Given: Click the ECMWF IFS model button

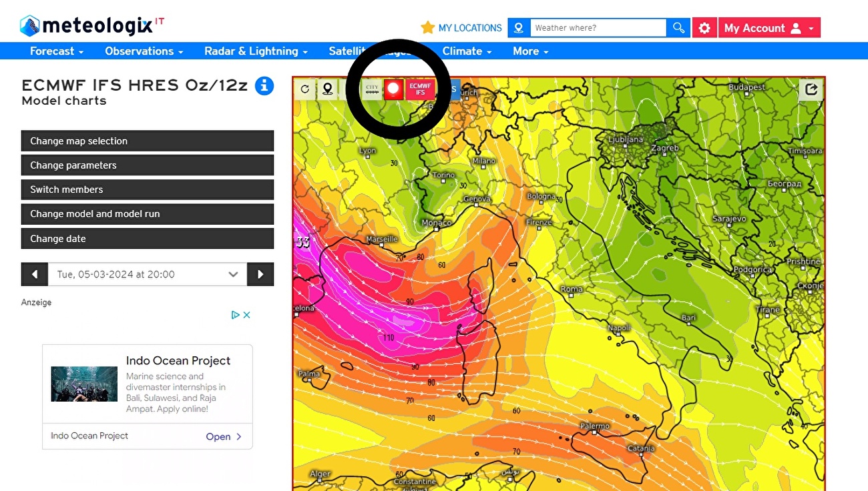Looking at the screenshot, I should [420, 89].
